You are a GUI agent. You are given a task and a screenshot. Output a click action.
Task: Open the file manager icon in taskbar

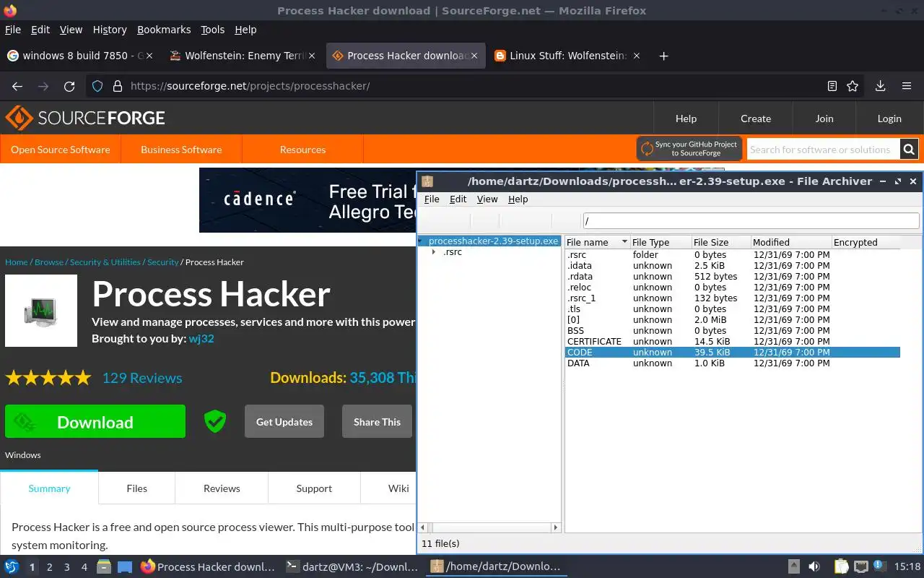104,567
